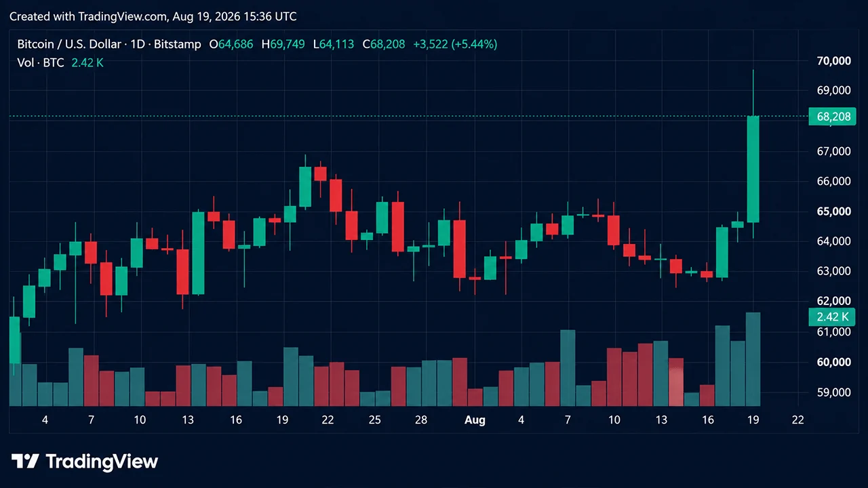Click the TradingView logo icon
This screenshot has width=868, height=488.
point(25,462)
